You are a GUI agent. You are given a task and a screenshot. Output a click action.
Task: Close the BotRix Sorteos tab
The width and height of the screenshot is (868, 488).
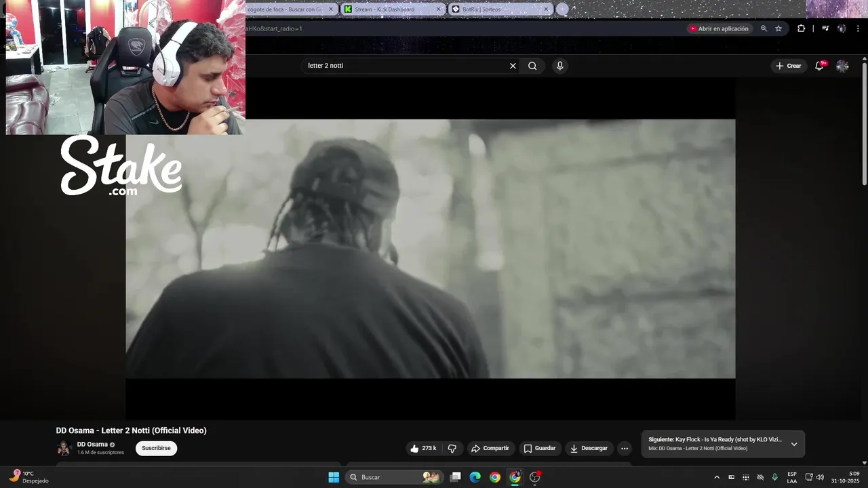point(546,9)
